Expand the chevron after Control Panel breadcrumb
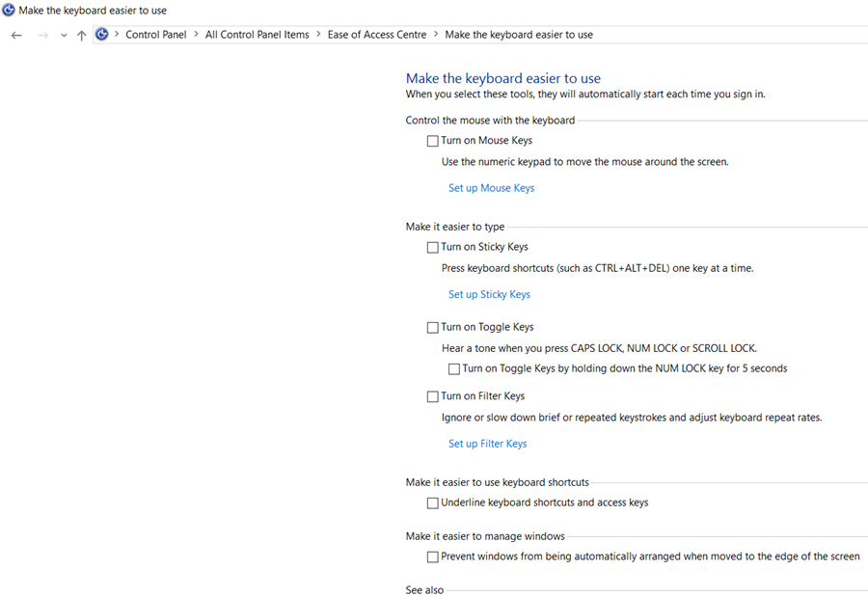 [196, 35]
